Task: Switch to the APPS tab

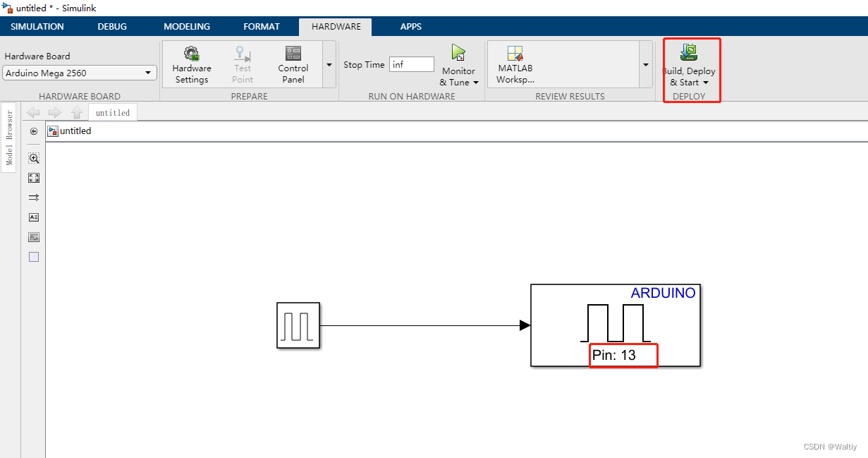Action: [411, 27]
